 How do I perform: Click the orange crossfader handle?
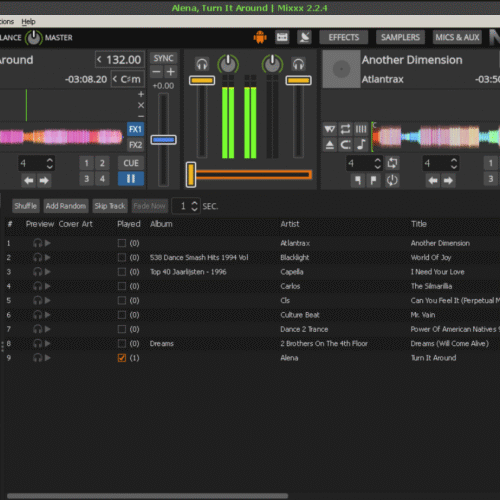[191, 174]
